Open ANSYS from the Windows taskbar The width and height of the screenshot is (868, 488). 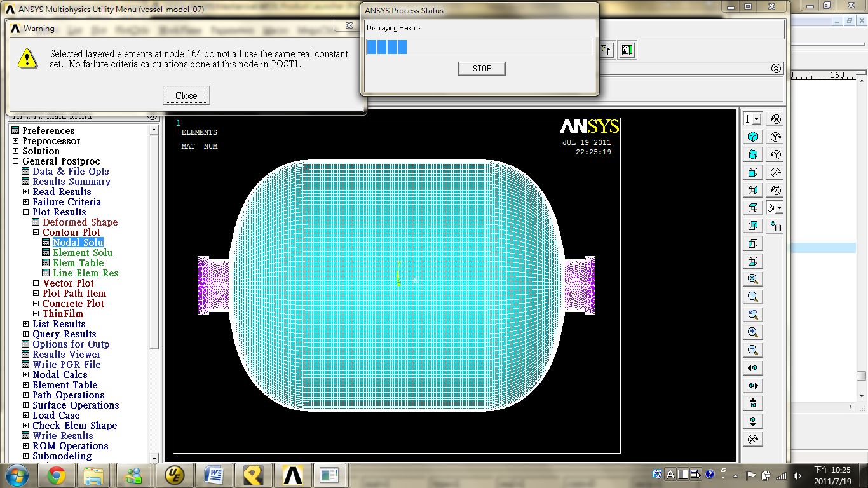pyautogui.click(x=293, y=475)
